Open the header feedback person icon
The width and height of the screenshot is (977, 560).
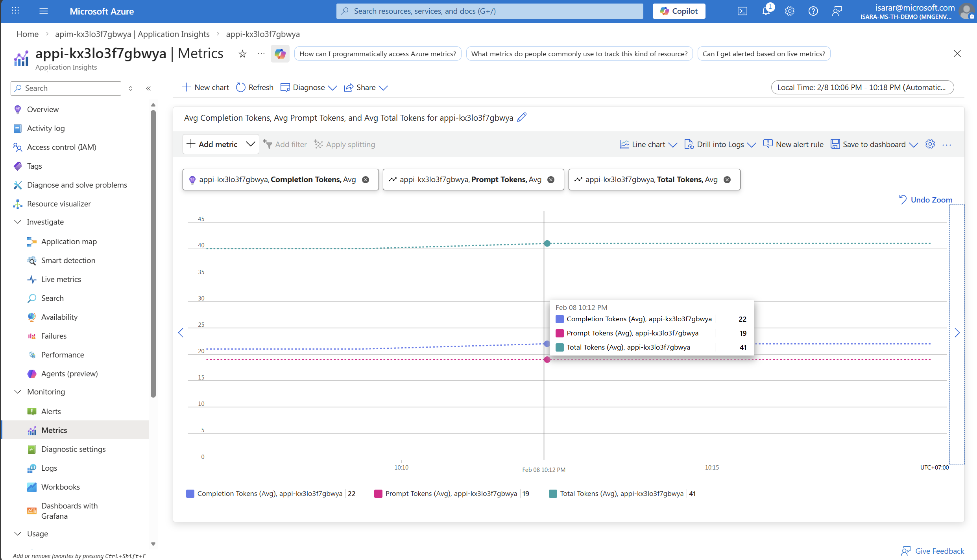[x=837, y=11]
